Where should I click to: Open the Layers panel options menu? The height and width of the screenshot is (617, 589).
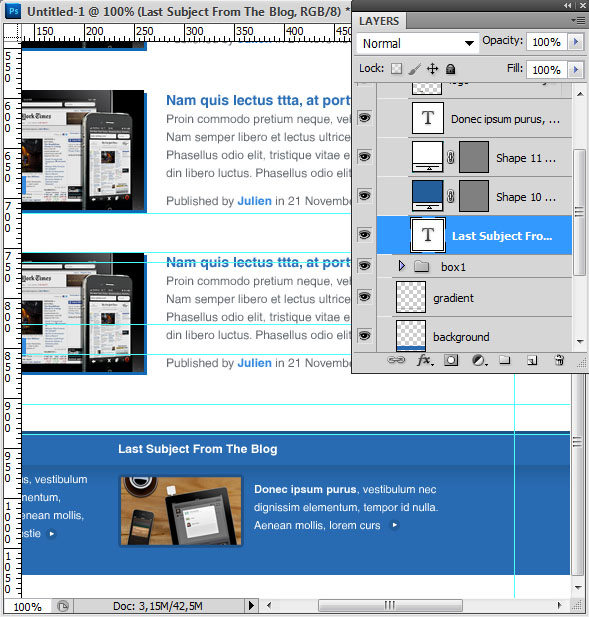(578, 20)
